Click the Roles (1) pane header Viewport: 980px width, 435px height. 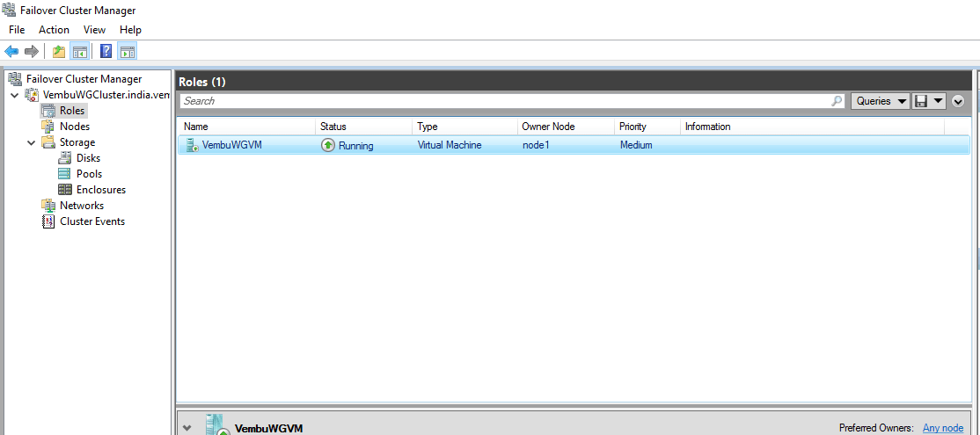click(573, 82)
